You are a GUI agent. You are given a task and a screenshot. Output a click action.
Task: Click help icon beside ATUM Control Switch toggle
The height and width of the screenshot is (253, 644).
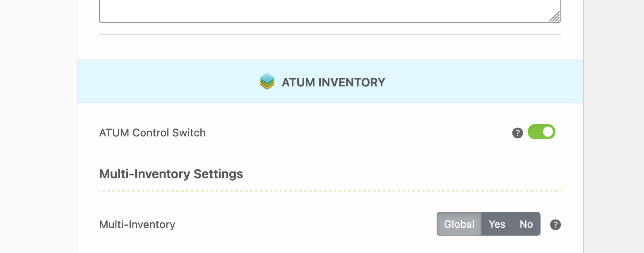pyautogui.click(x=517, y=133)
